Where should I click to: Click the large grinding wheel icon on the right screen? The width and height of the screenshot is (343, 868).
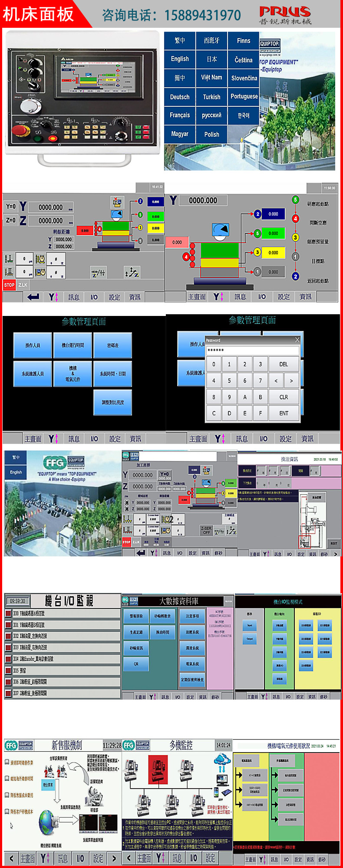[x=220, y=231]
